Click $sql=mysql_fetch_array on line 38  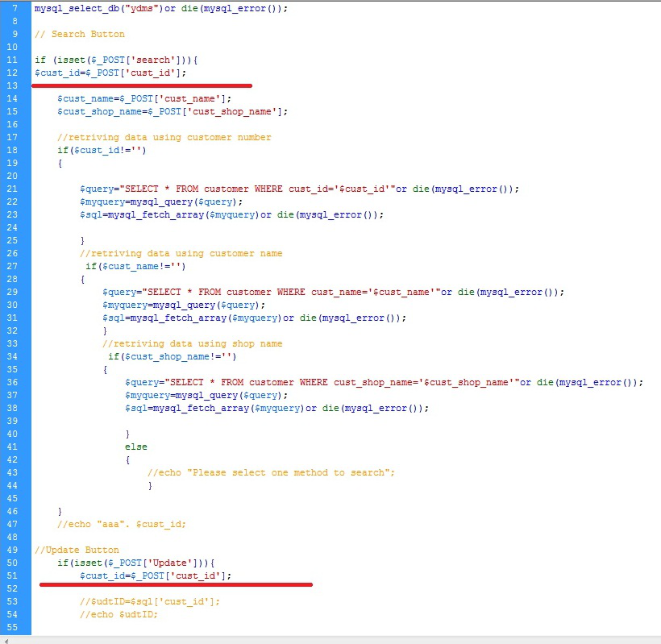click(x=276, y=409)
